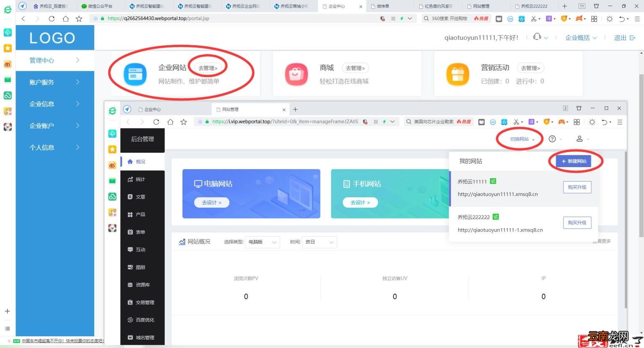The height and width of the screenshot is (348, 644).
Task: Open 切换网站 dropdown in the inner window
Action: (x=522, y=139)
